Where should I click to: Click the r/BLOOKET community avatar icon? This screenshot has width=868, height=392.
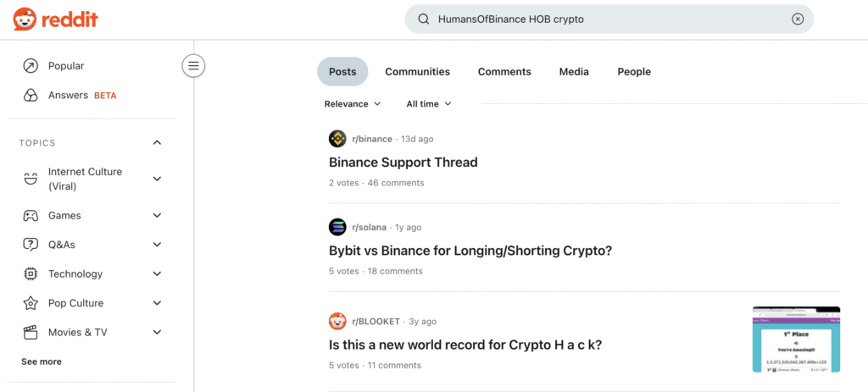(x=337, y=322)
